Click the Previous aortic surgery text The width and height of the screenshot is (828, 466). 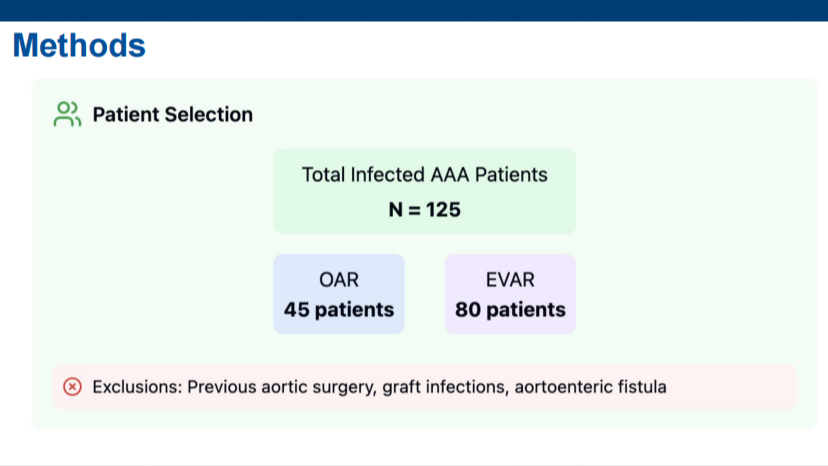tap(281, 387)
